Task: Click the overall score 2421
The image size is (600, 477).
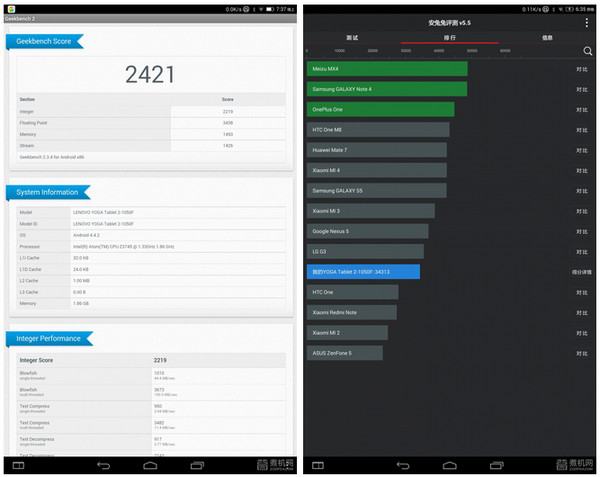Action: coord(150,74)
